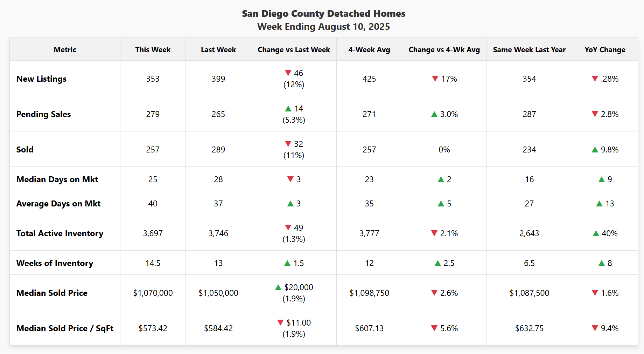Click the 4-Week Avg column header
Image resolution: width=644 pixels, height=354 pixels.
369,49
